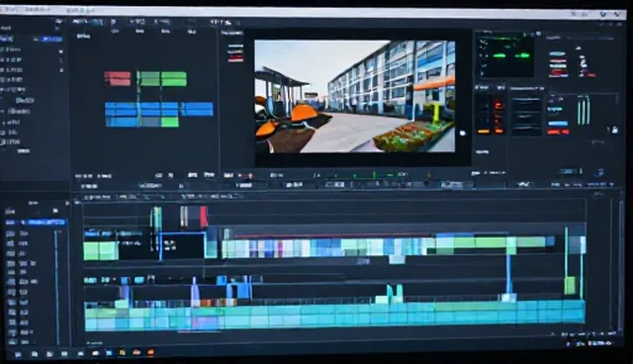Screen dimensions: 633x364
Task: Click the folder icon above the track list
Action: 55,211
